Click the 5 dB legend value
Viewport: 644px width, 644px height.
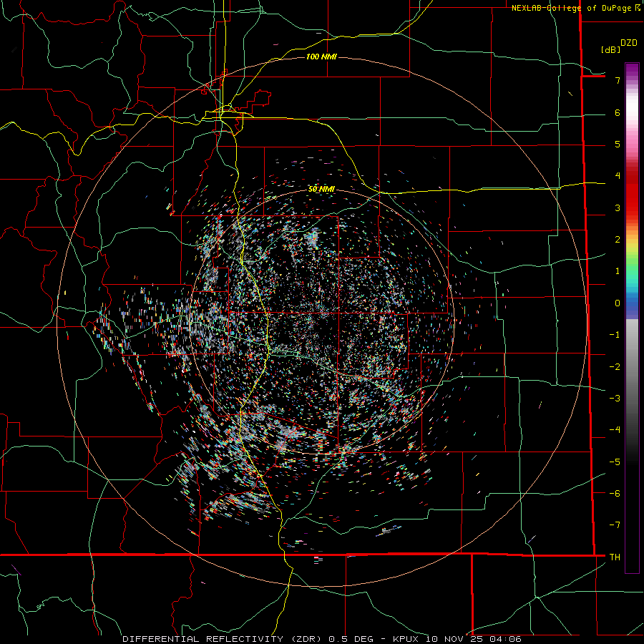(x=618, y=144)
